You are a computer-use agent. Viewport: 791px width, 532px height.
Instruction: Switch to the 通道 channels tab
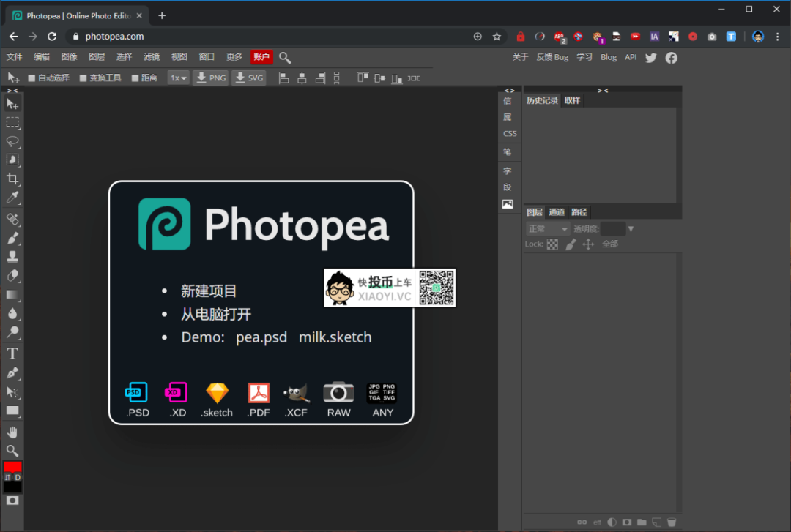557,211
